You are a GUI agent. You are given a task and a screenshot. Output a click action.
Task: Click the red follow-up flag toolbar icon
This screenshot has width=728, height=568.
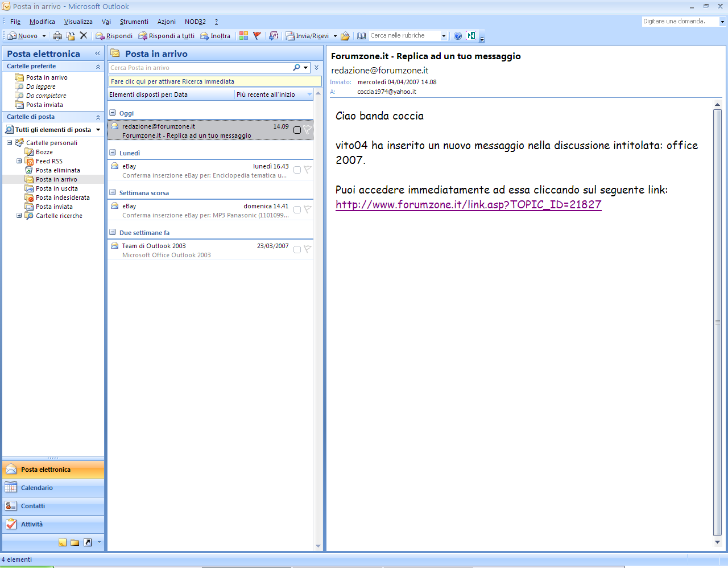click(257, 36)
